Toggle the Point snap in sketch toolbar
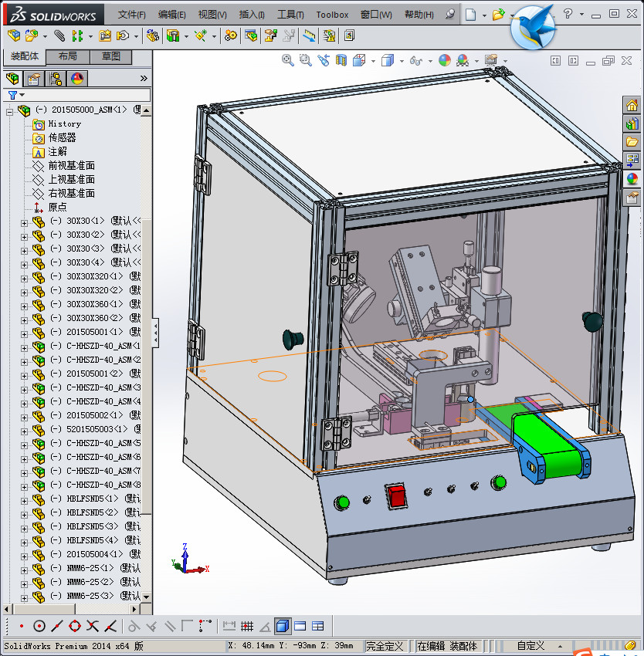Viewport: 644px width, 656px height. tap(22, 627)
